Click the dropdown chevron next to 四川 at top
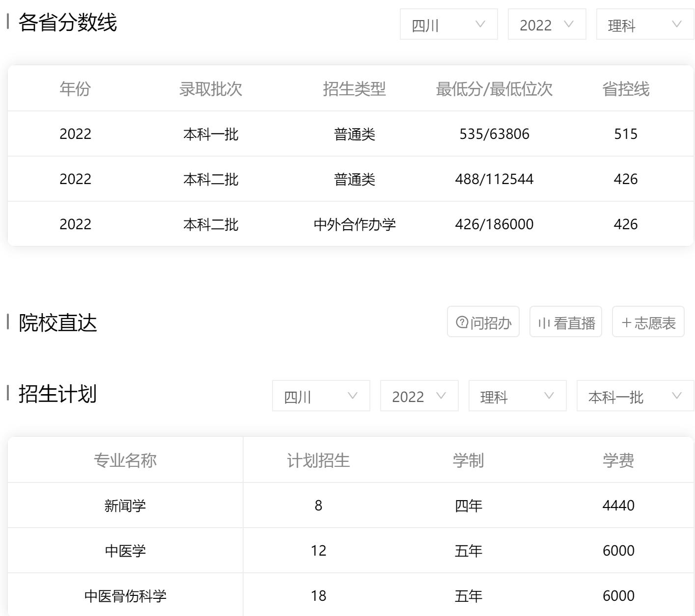 point(480,24)
